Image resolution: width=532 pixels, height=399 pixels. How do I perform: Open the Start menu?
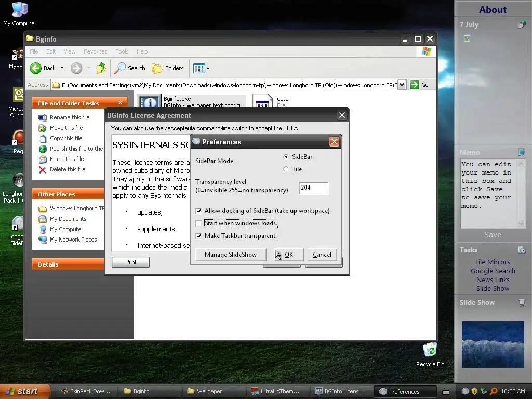point(24,391)
